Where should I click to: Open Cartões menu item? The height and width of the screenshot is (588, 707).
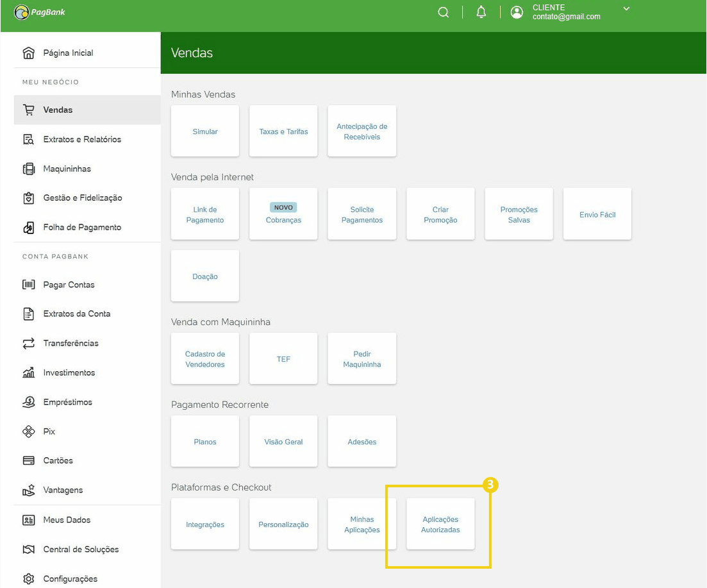87,460
